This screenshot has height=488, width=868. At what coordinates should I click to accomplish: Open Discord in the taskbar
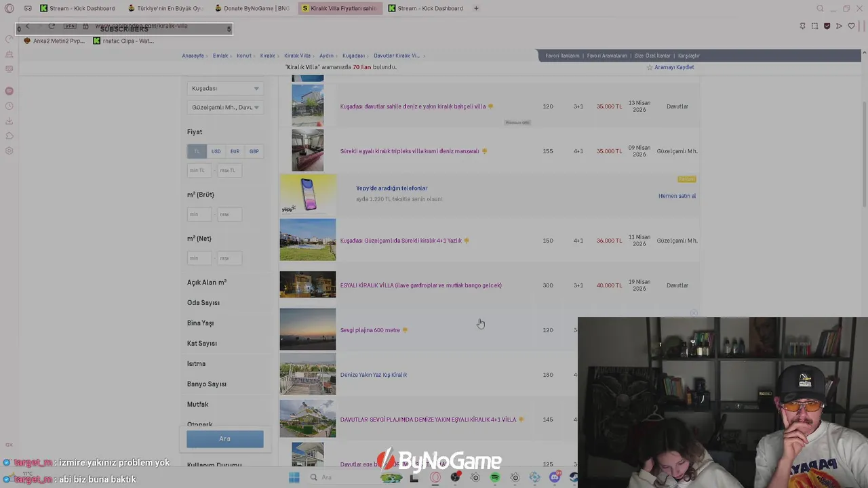(x=555, y=477)
